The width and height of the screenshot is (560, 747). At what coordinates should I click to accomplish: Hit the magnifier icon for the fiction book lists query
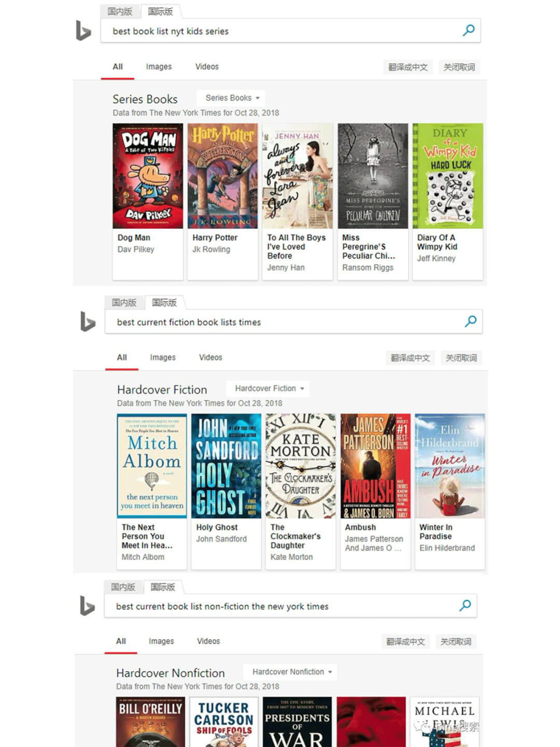click(x=471, y=322)
